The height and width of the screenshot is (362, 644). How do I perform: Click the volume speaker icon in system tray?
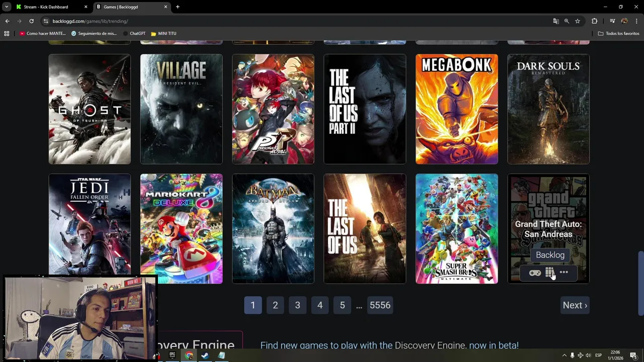tap(588, 355)
